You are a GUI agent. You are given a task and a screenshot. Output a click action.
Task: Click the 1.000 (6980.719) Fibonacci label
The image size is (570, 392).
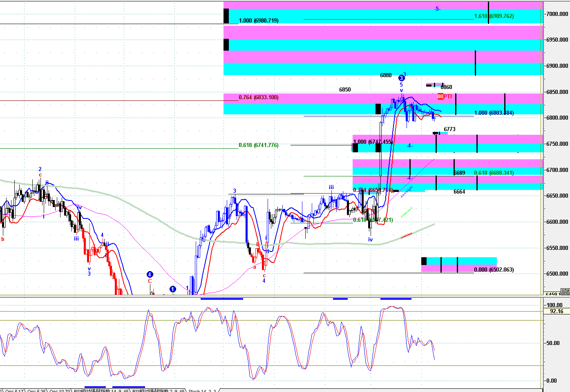pos(259,20)
